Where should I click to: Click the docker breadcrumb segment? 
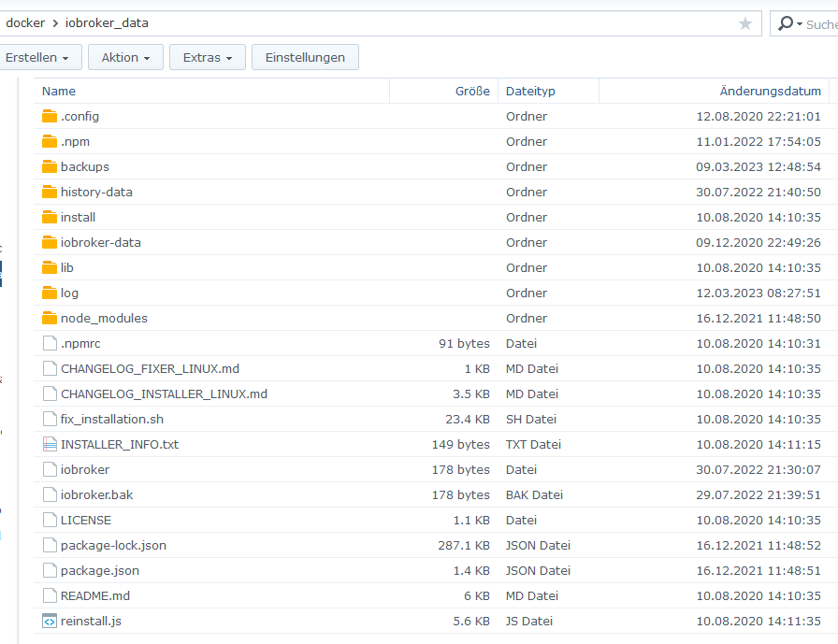(25, 23)
